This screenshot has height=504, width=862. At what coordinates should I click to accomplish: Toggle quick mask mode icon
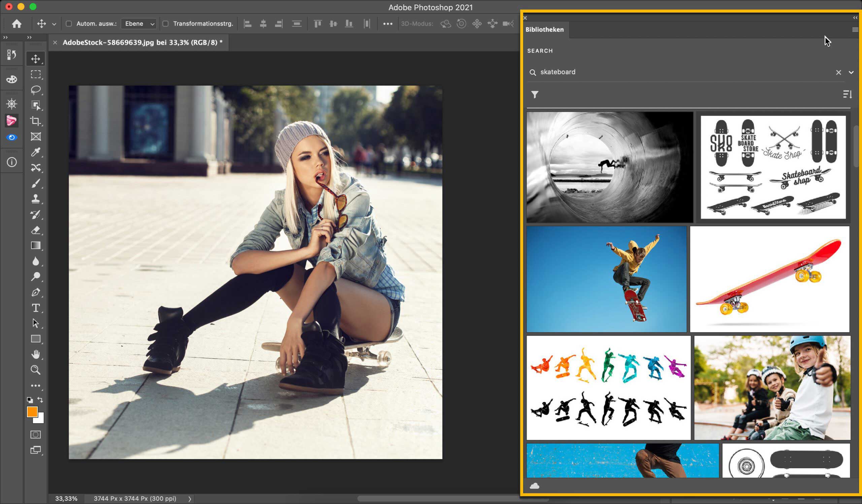[36, 435]
